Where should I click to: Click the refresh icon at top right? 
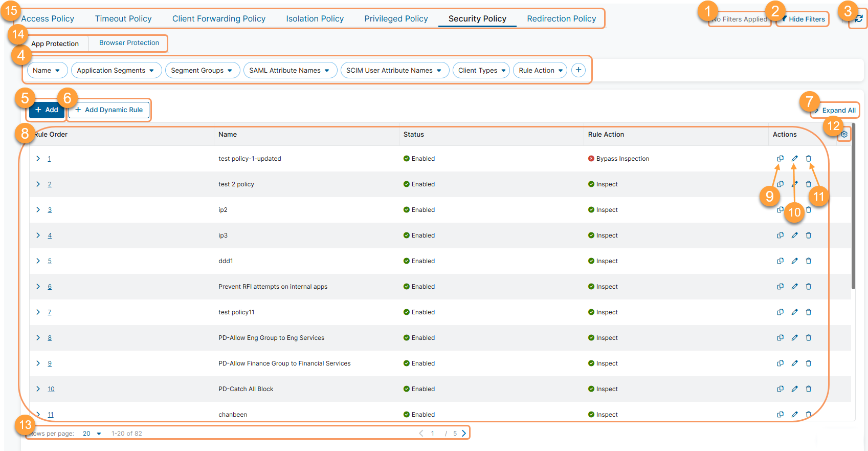pos(859,19)
